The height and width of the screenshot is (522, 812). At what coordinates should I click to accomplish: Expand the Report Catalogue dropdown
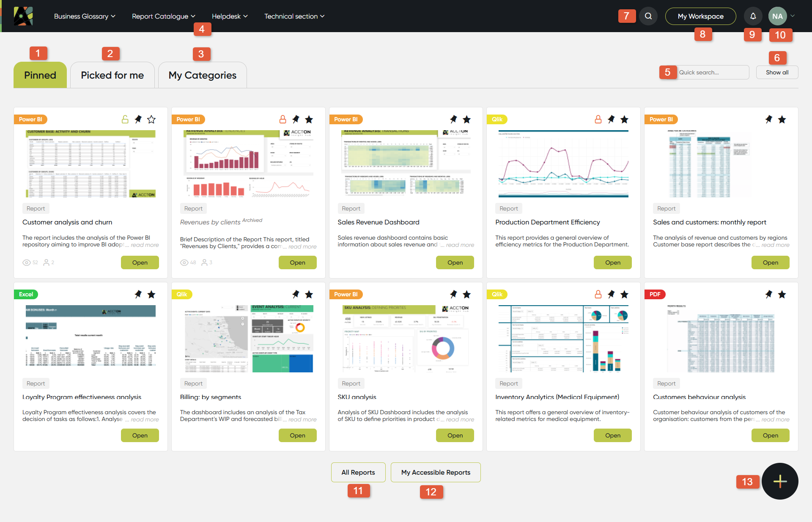point(164,16)
